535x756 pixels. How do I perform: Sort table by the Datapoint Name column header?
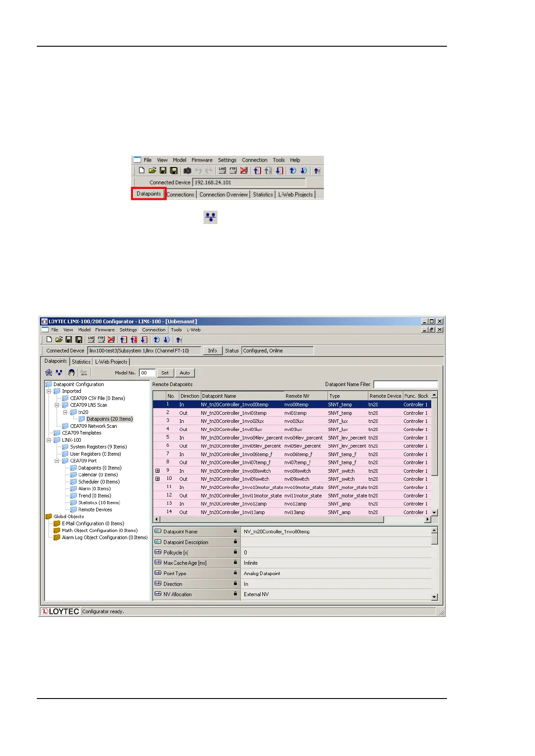242,396
